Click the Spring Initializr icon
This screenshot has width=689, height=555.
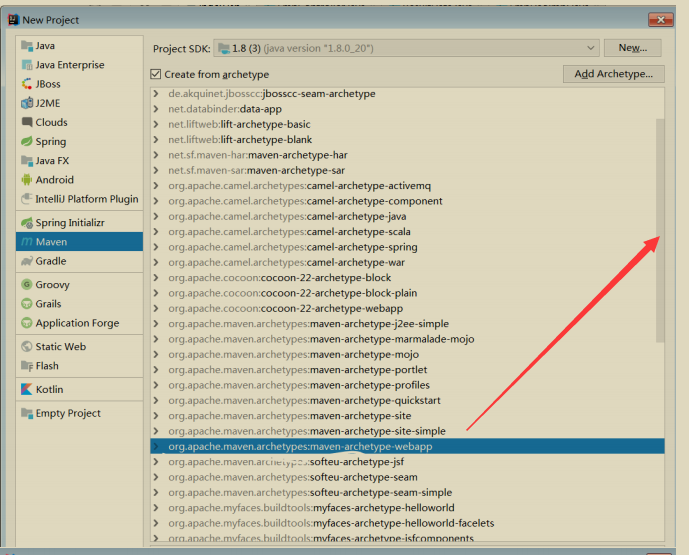tap(27, 223)
